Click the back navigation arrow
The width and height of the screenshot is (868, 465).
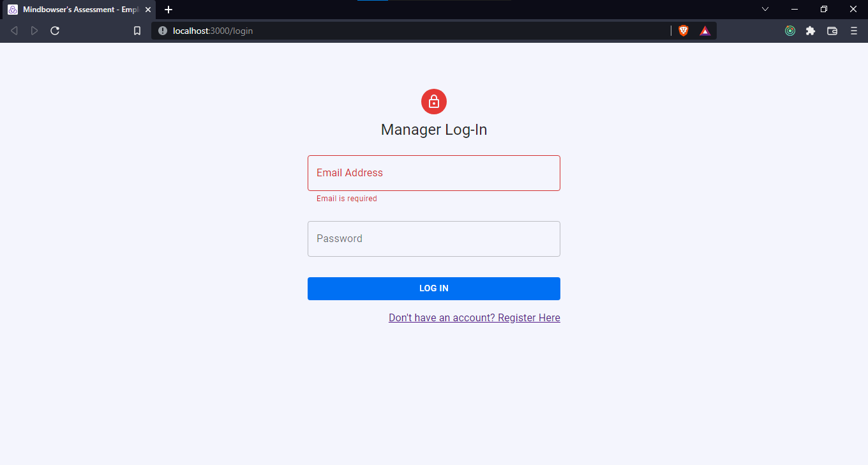[x=14, y=30]
